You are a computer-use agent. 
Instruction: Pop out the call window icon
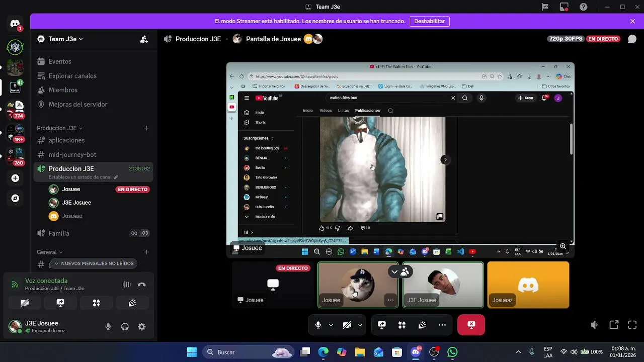614,325
